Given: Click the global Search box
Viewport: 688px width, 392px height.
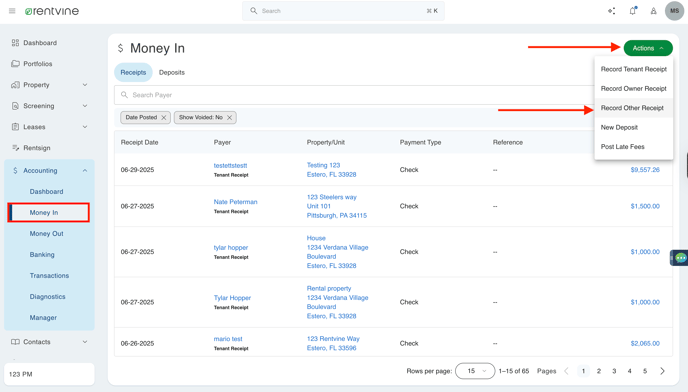Looking at the screenshot, I should click(x=343, y=11).
